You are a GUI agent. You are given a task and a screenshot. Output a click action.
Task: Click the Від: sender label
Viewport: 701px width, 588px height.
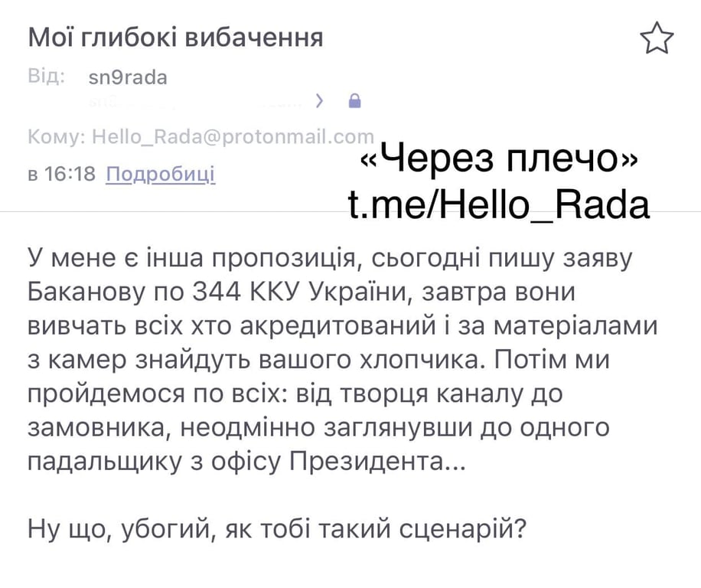47,76
